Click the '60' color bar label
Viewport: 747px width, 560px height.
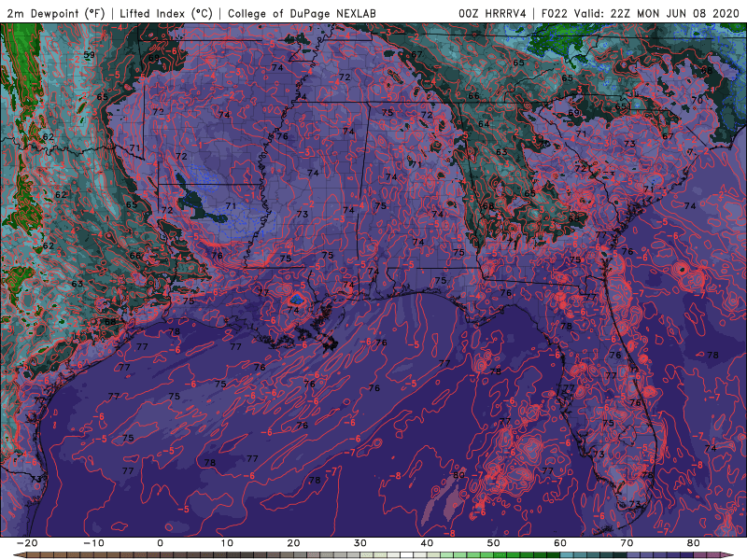tap(560, 543)
